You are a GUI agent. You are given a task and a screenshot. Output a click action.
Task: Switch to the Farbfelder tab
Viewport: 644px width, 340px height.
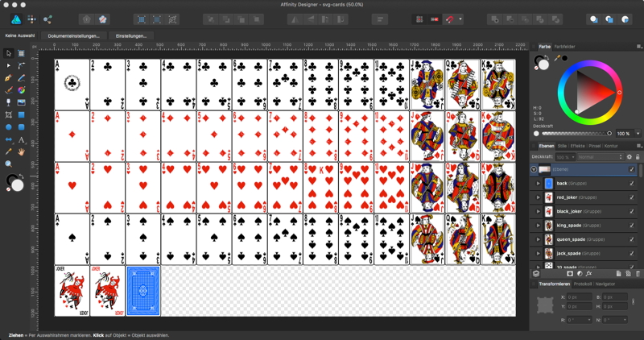point(565,47)
